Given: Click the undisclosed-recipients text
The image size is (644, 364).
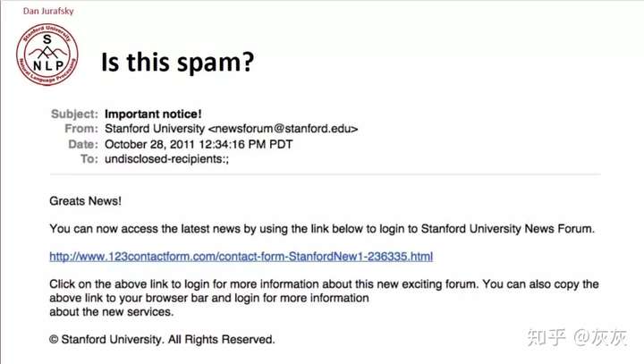Looking at the screenshot, I should [166, 159].
